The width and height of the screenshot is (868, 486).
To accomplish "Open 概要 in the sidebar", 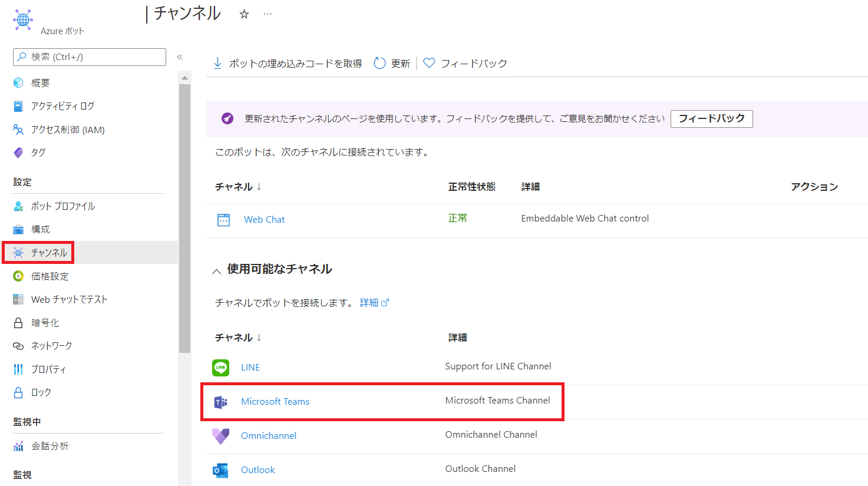I will coord(40,83).
